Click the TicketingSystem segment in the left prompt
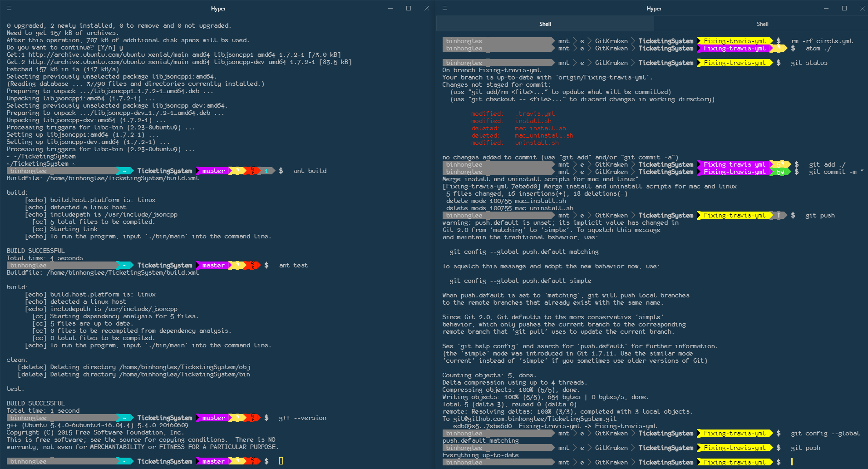This screenshot has width=868, height=469. tap(165, 171)
